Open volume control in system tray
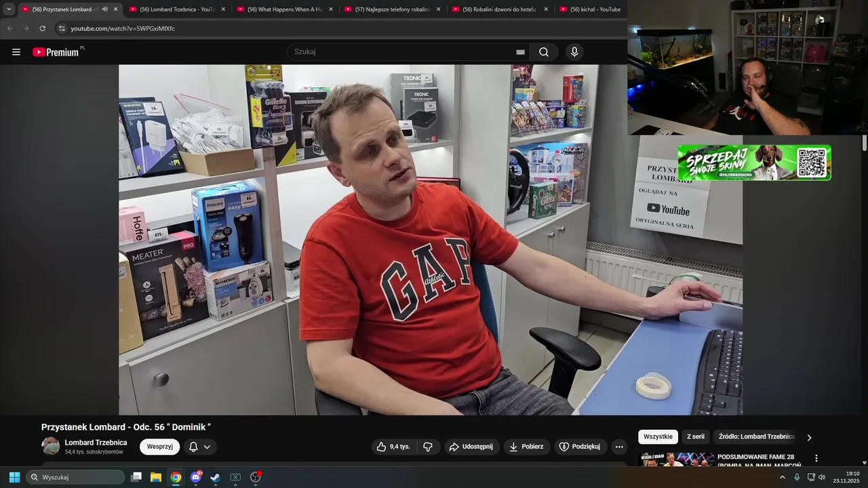 point(822,477)
